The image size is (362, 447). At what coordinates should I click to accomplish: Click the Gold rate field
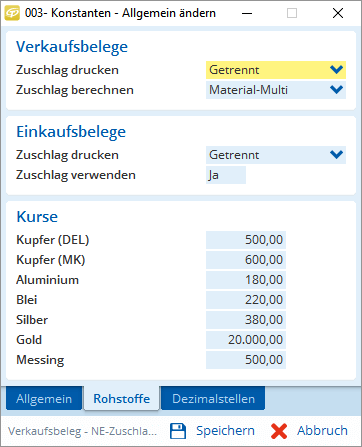tap(246, 340)
